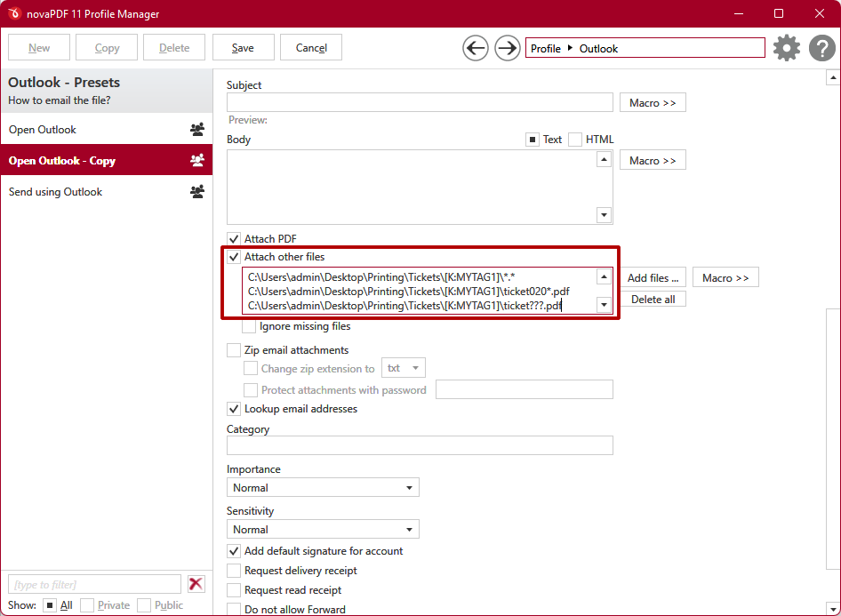841x616 pixels.
Task: Click the attachment path ending in \*.*
Action: pyautogui.click(x=381, y=277)
